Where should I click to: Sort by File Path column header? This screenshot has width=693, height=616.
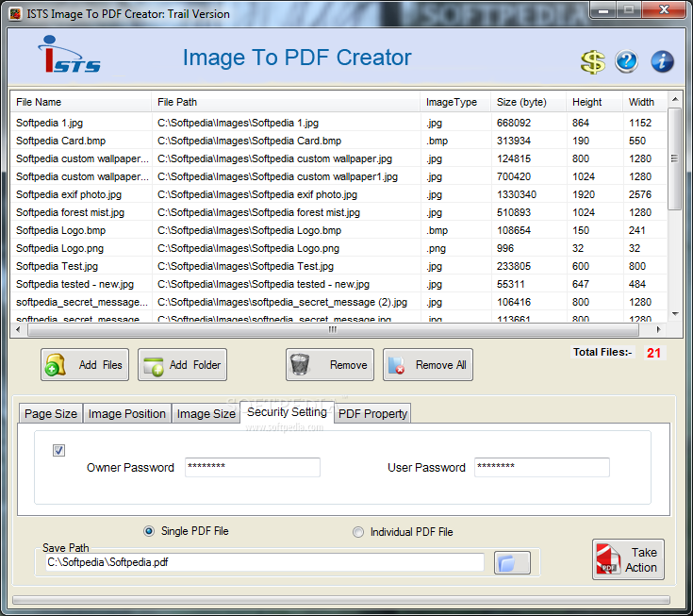tap(286, 102)
